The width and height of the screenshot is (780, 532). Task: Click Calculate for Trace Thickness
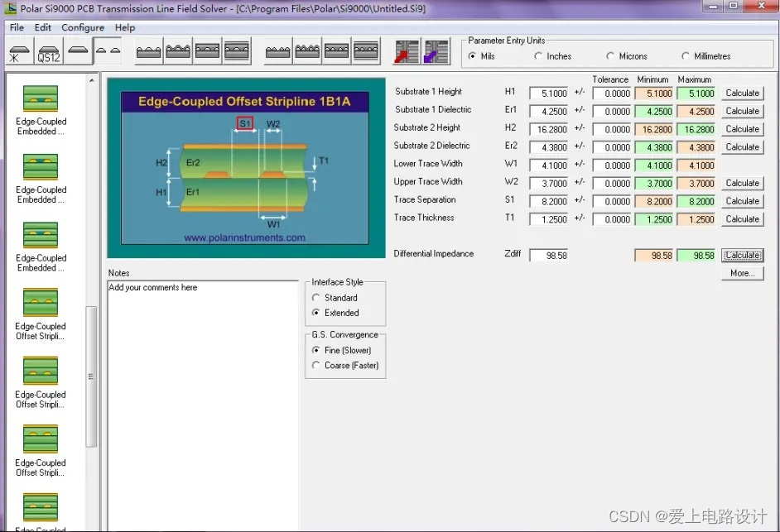pos(742,218)
